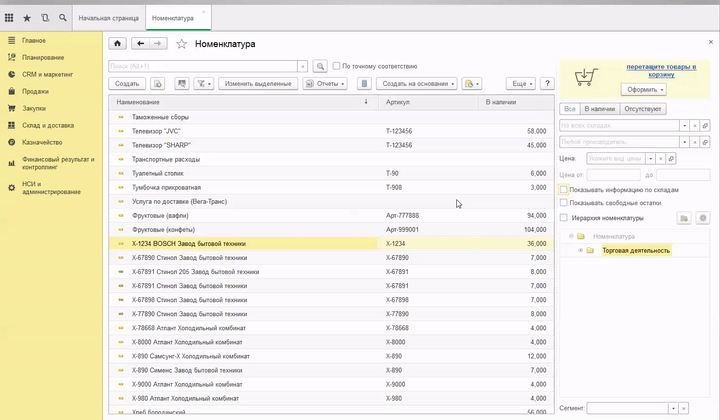Enable 'По точному соответствию' checkbox

click(x=336, y=66)
